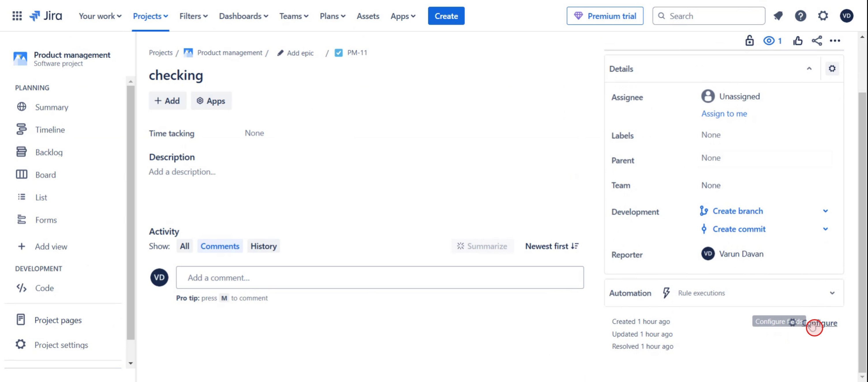Open the help question mark icon

click(800, 16)
